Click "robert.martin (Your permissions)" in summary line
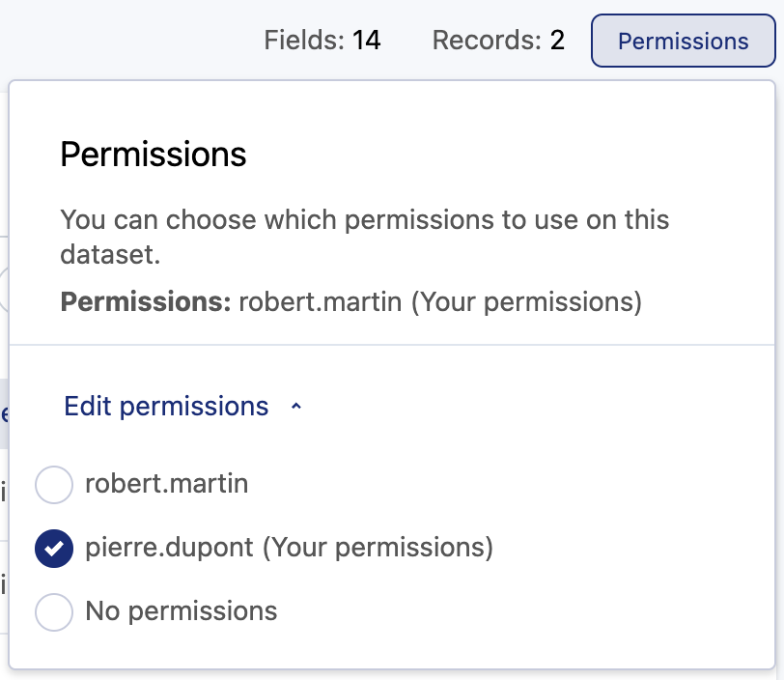Image resolution: width=784 pixels, height=680 pixels. click(x=439, y=302)
